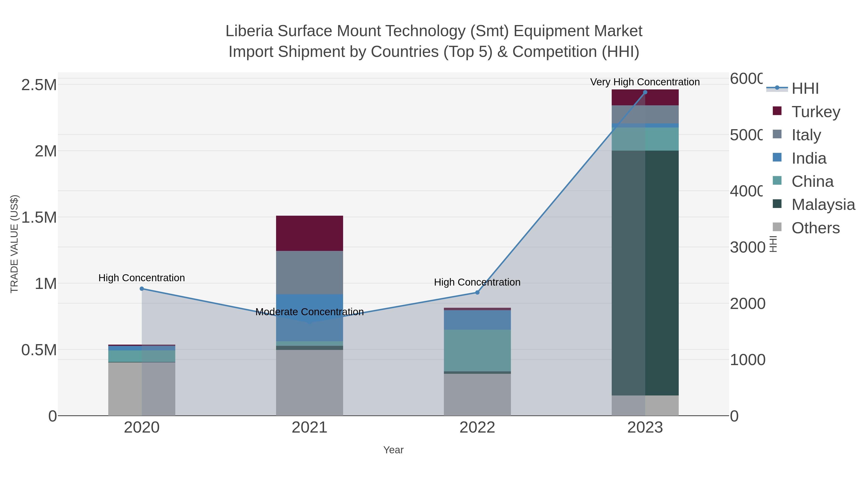Click the Turkey bar segment in 2021

[309, 233]
